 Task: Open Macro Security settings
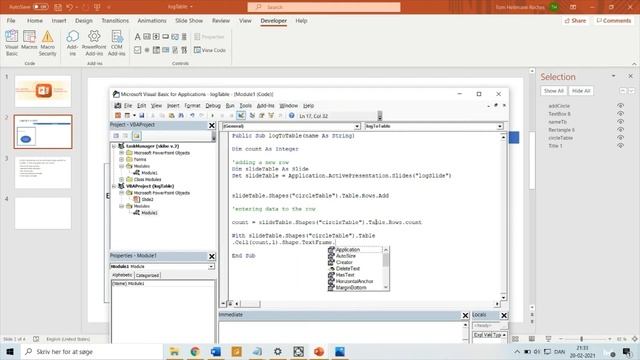[x=47, y=42]
